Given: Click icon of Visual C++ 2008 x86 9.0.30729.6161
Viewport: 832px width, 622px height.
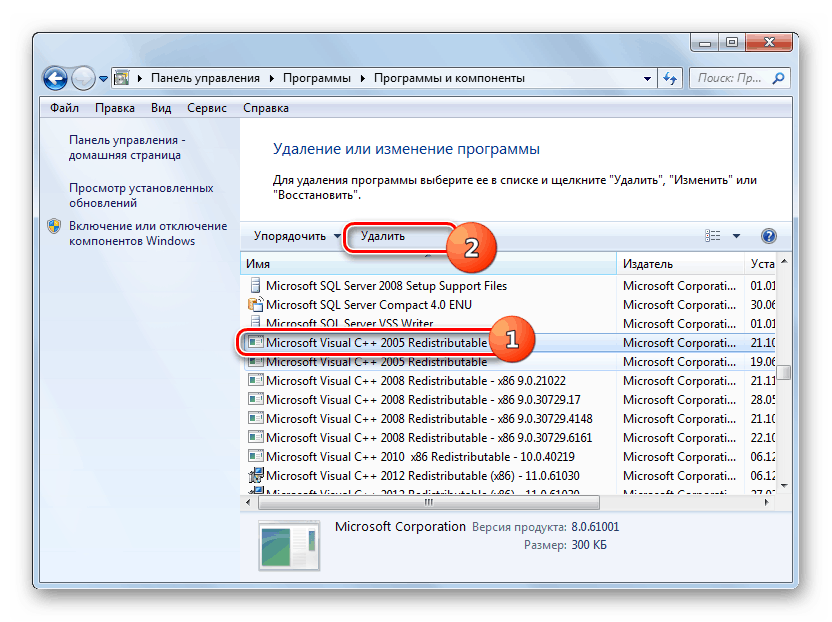Looking at the screenshot, I should (x=256, y=437).
